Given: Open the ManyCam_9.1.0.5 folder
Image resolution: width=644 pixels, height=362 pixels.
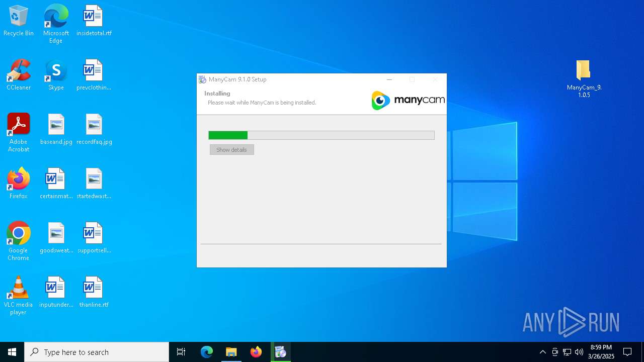Looking at the screenshot, I should click(x=584, y=79).
